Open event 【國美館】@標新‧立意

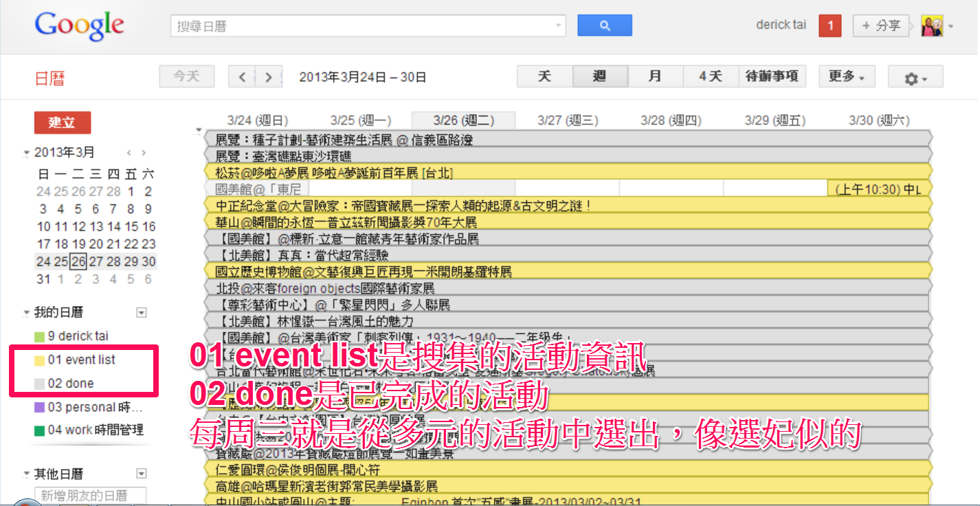click(x=569, y=239)
